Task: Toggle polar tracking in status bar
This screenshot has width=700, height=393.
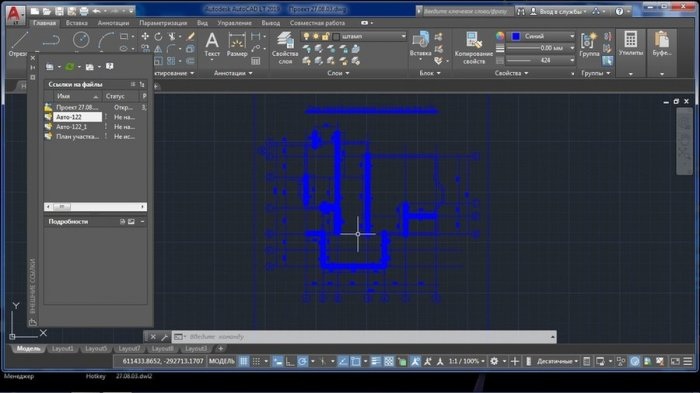Action: 302,361
